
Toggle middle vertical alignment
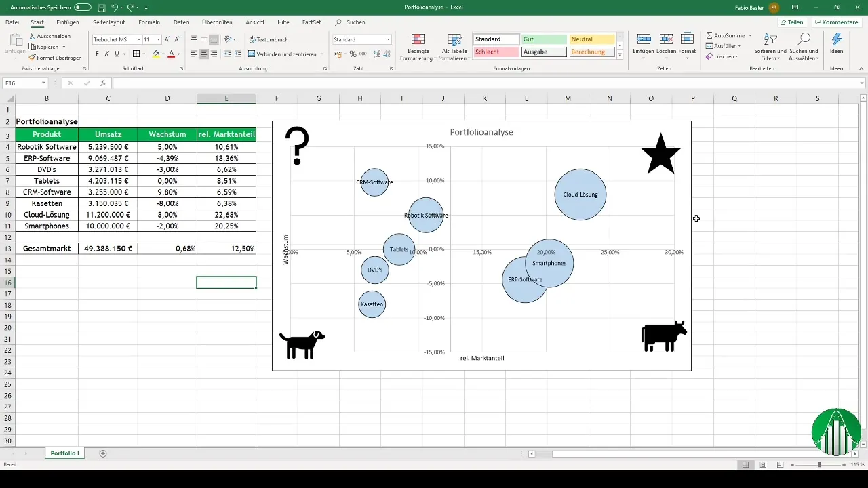[x=204, y=39]
